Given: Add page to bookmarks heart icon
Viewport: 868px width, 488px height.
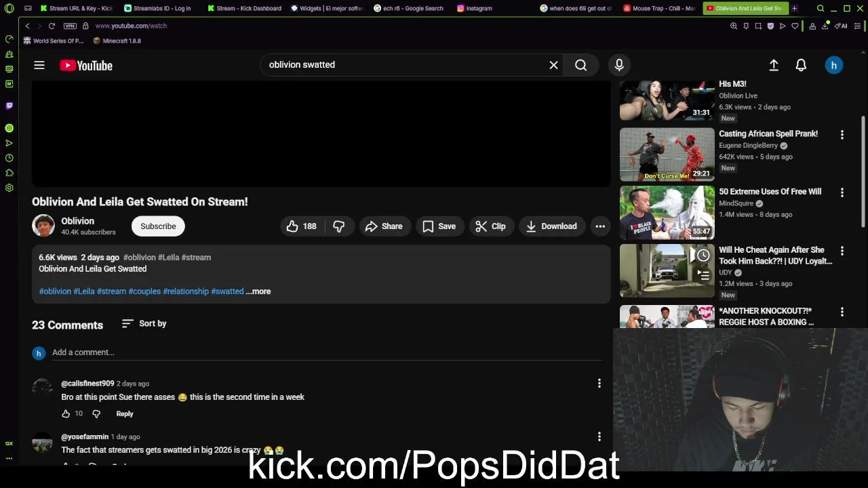Looking at the screenshot, I should [x=795, y=26].
